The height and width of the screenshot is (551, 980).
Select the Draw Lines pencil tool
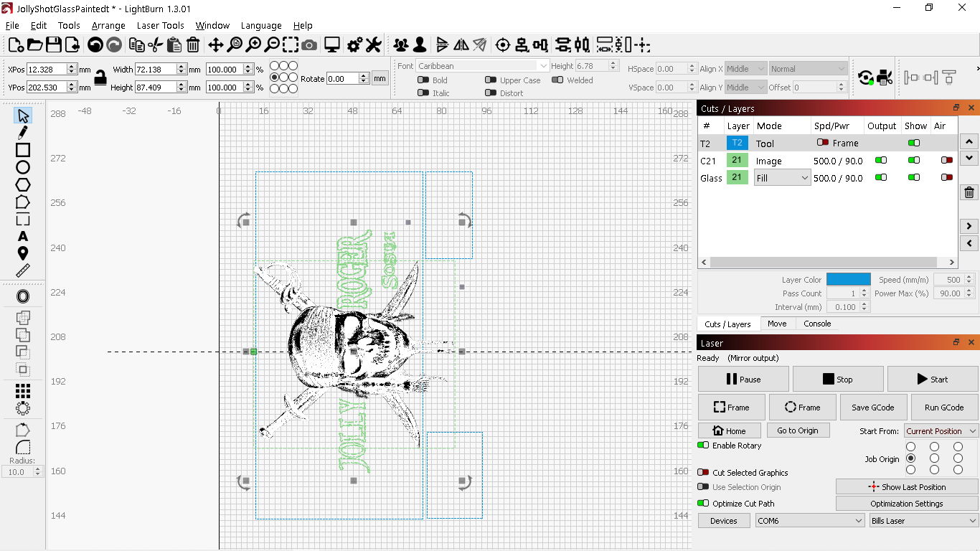[x=23, y=133]
